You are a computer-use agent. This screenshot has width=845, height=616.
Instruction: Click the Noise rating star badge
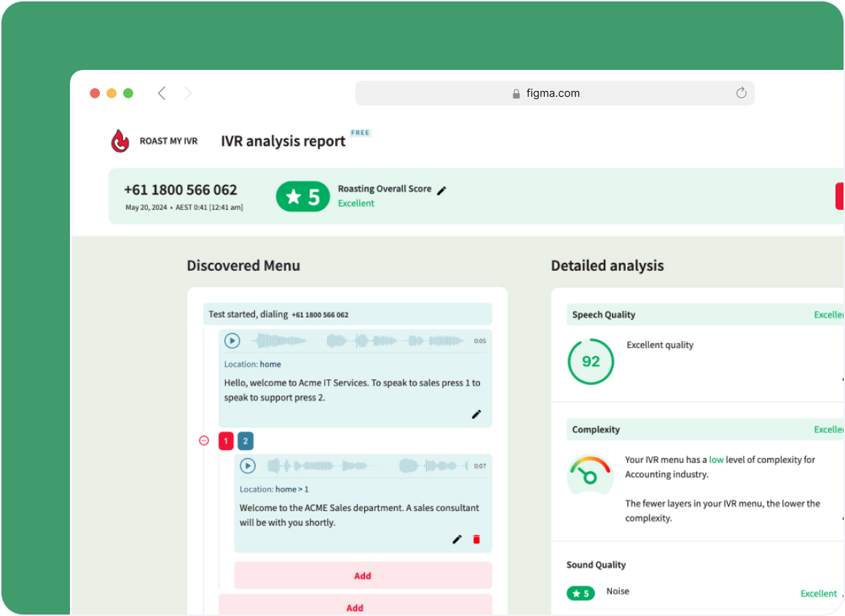[x=581, y=593]
